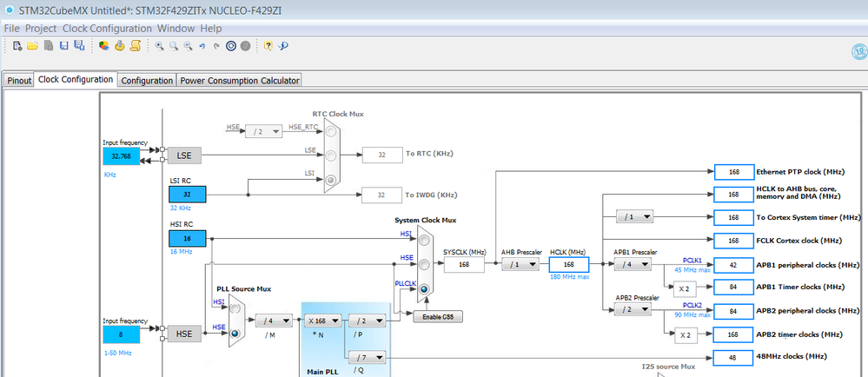Switch to the Pinout tab
Viewport: 868px width, 377px height.
(x=19, y=80)
